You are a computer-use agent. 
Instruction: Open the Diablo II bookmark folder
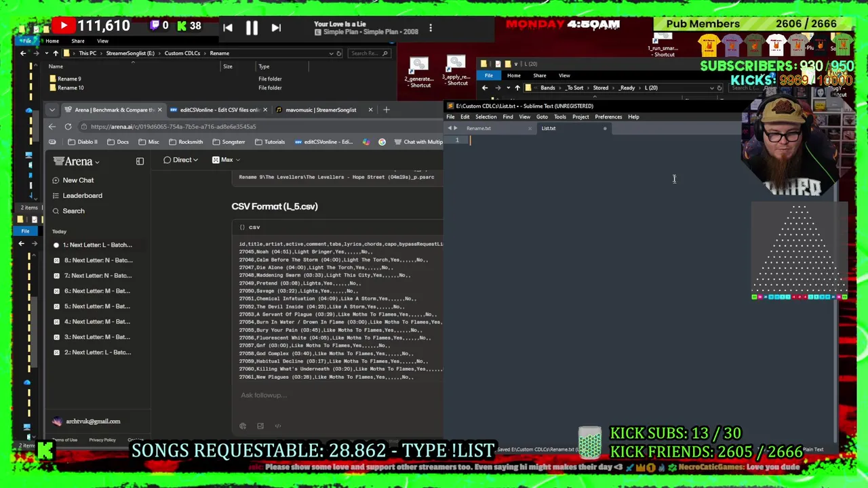click(x=83, y=142)
